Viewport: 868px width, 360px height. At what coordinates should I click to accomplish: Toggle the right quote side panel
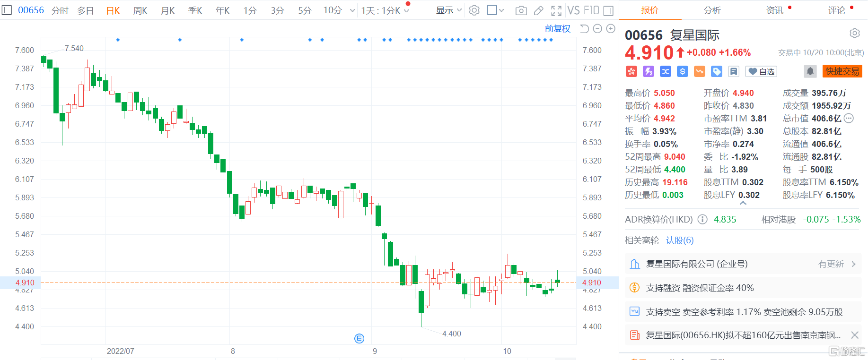click(x=609, y=10)
